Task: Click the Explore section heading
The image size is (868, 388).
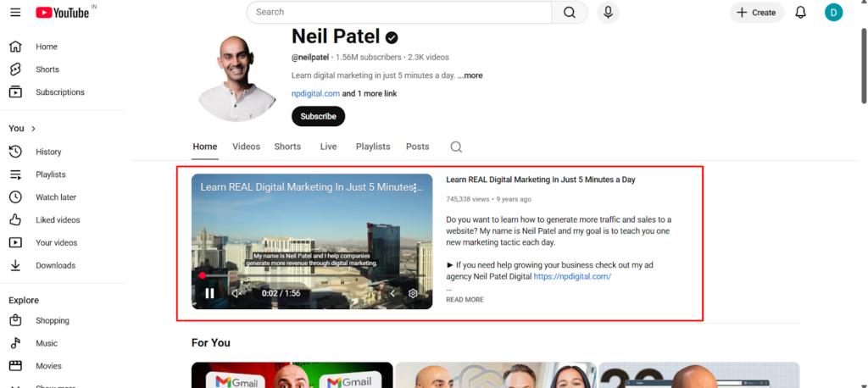Action: point(24,300)
